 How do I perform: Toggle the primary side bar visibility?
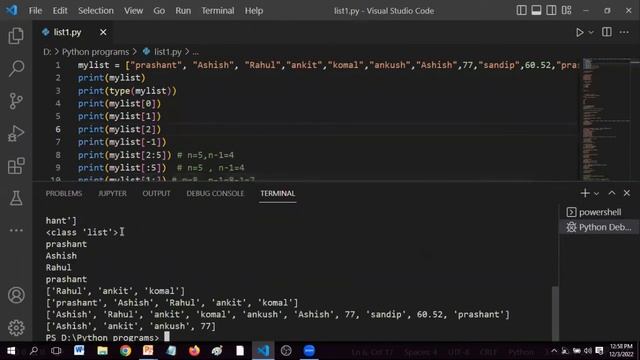point(521,10)
